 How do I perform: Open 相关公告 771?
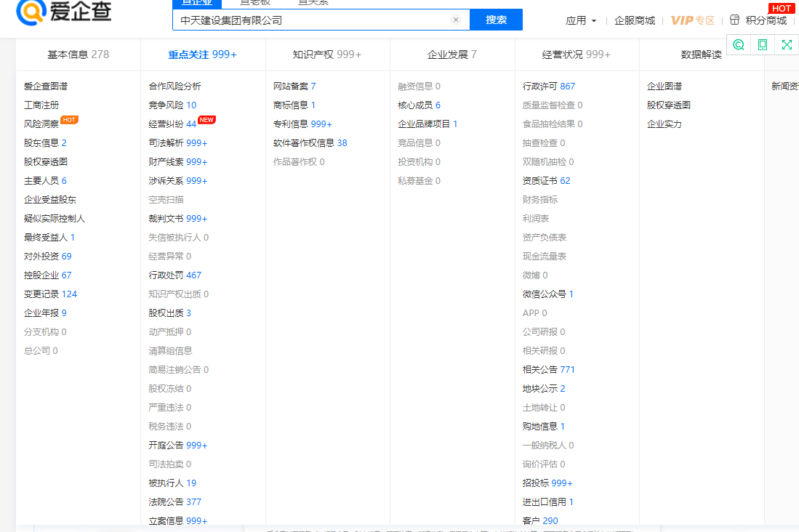(548, 369)
